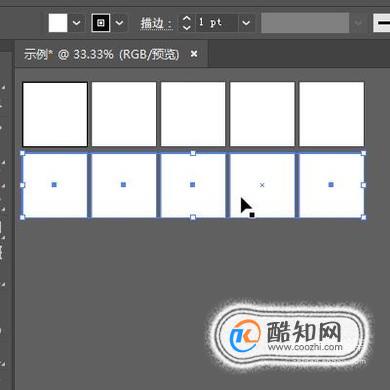Viewport: 390px width, 390px height.
Task: Click the stroke line style preview
Action: click(381, 23)
